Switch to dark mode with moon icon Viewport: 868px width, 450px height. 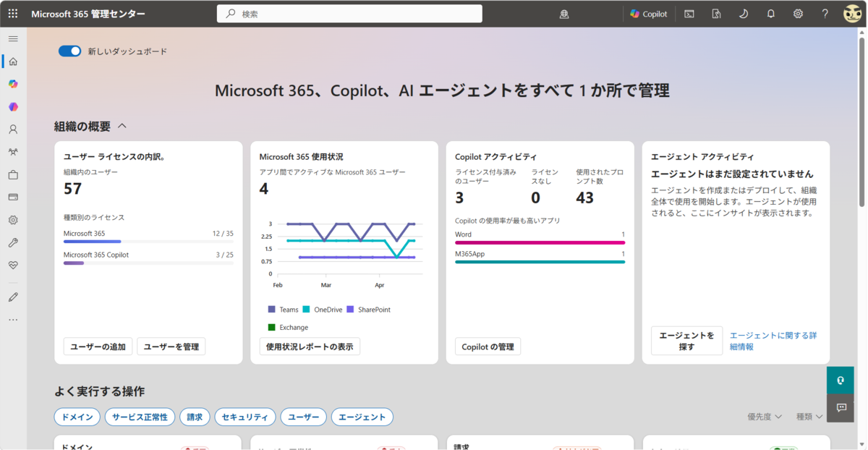743,14
